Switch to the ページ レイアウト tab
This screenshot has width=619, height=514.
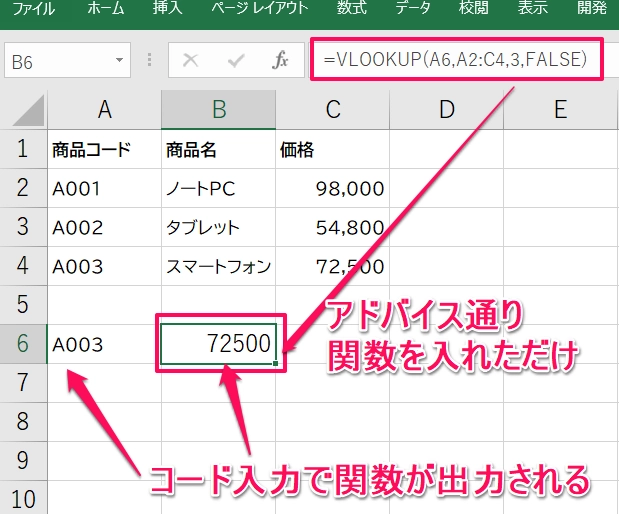pyautogui.click(x=259, y=9)
